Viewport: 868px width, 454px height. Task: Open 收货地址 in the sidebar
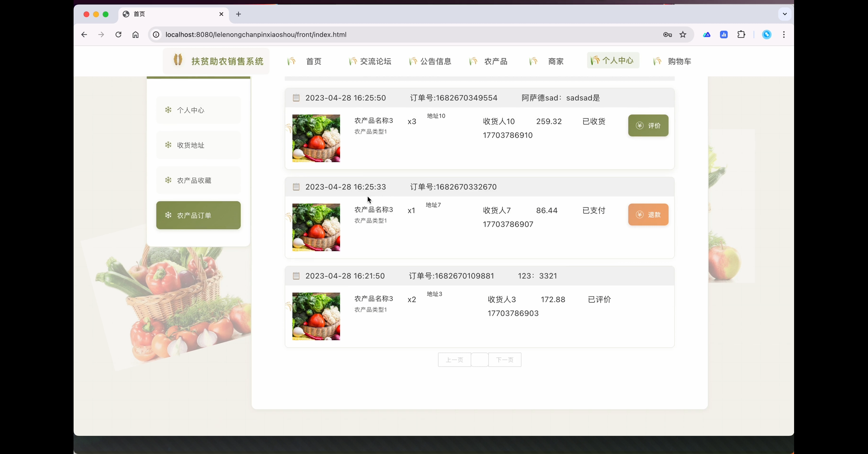click(x=198, y=145)
